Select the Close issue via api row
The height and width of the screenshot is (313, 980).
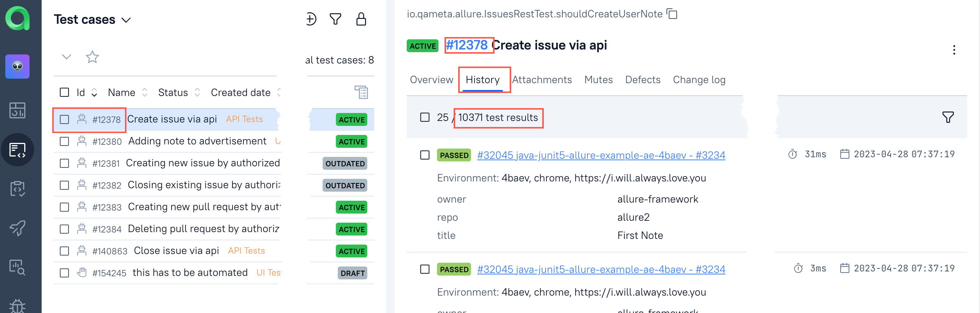(176, 251)
